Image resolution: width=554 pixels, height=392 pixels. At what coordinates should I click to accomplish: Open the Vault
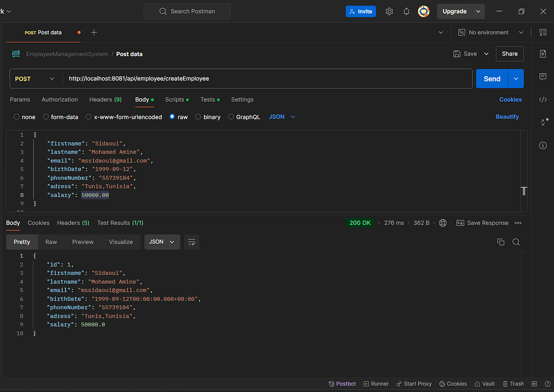pyautogui.click(x=484, y=384)
